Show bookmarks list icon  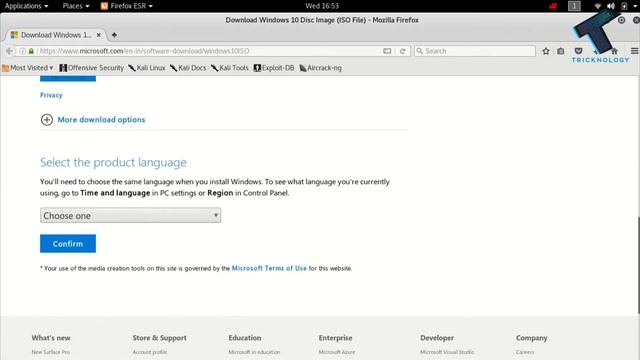click(561, 51)
